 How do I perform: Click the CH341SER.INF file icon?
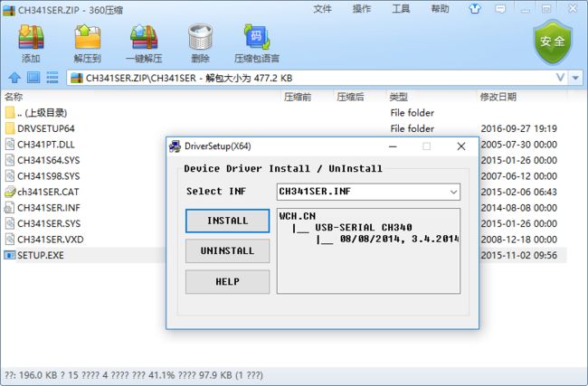coord(10,208)
